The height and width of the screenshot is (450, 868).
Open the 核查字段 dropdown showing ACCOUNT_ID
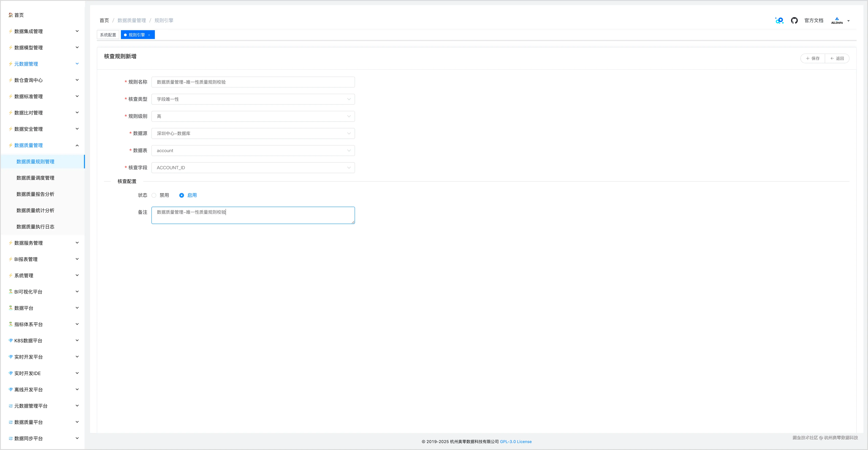tap(253, 168)
